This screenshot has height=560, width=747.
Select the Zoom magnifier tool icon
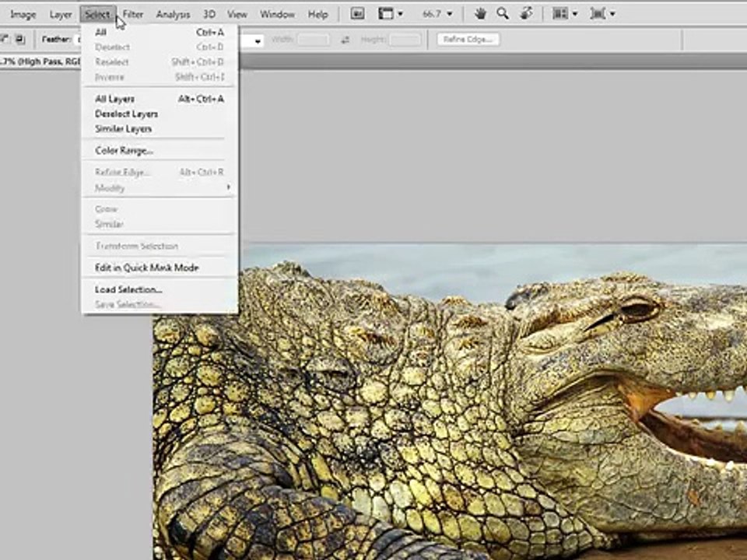[x=502, y=14]
